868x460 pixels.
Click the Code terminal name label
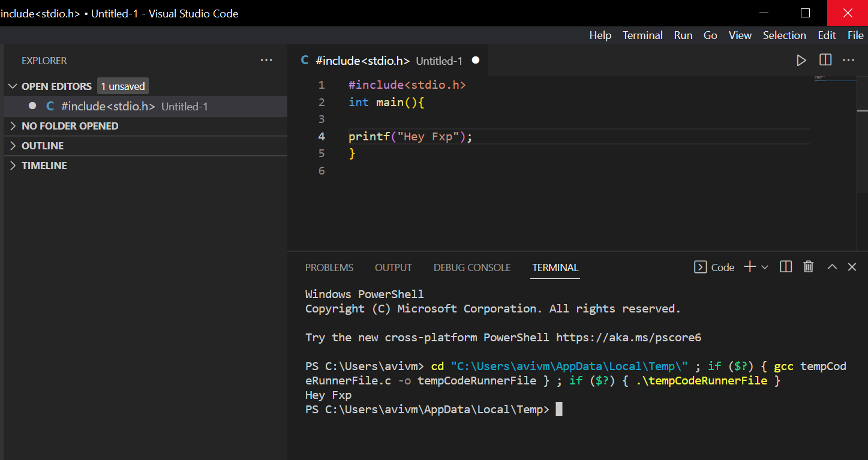click(723, 267)
